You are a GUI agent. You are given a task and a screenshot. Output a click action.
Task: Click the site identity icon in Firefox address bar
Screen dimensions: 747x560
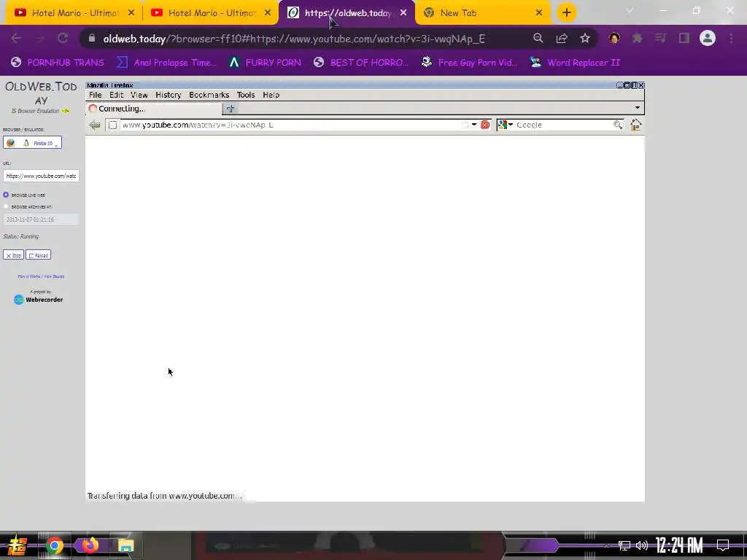tap(112, 125)
